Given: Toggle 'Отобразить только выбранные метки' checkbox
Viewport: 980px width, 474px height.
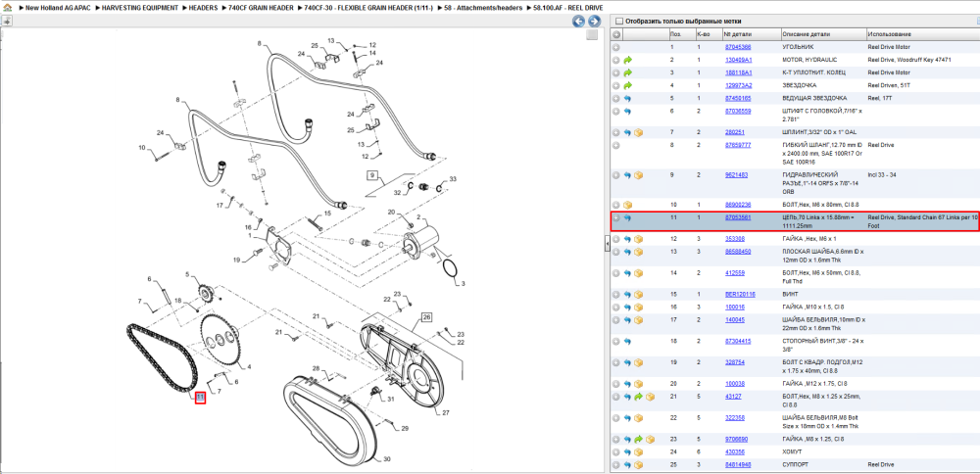Looking at the screenshot, I should (x=618, y=22).
